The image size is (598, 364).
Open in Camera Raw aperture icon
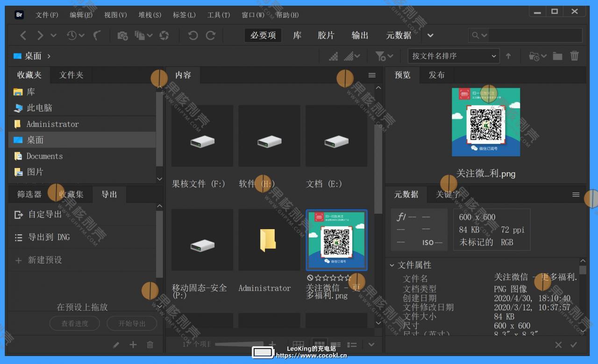point(164,35)
